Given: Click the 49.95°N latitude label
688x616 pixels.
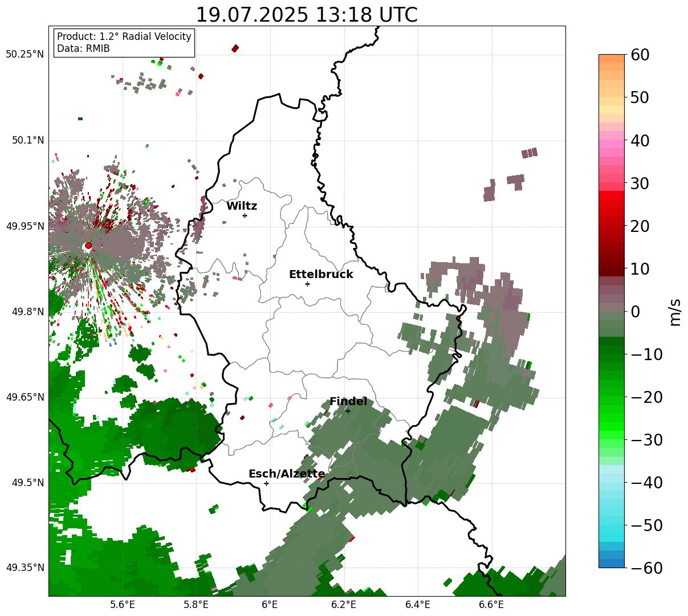Looking at the screenshot, I should tap(25, 226).
